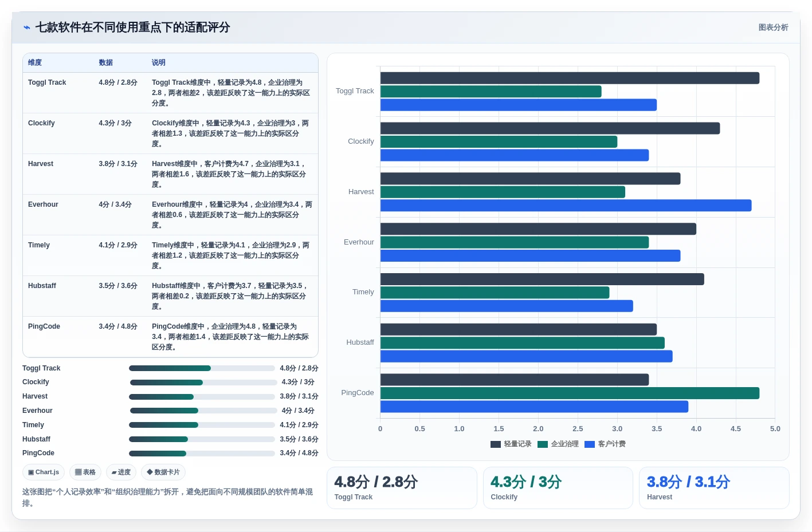Toggle the 轻量记录 legend swatch
Viewport: 812px width, 532px height.
[x=496, y=444]
